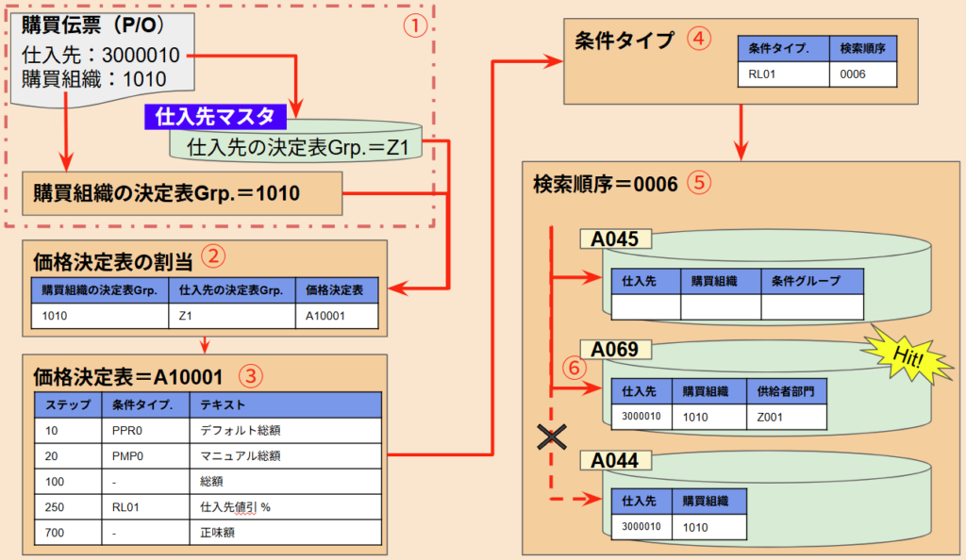The image size is (966, 560).
Task: Click the A045 table label
Action: (615, 239)
